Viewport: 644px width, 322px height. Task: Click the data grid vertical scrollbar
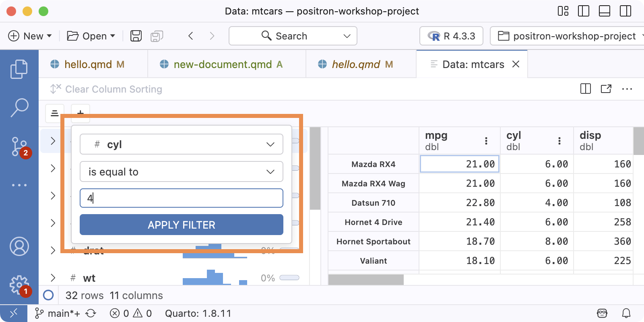[x=638, y=141]
